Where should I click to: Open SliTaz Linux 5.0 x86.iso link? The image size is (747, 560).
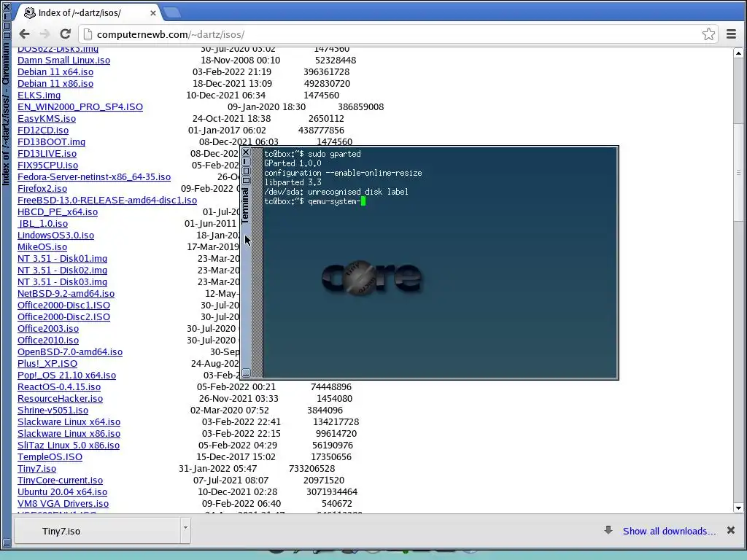click(69, 446)
